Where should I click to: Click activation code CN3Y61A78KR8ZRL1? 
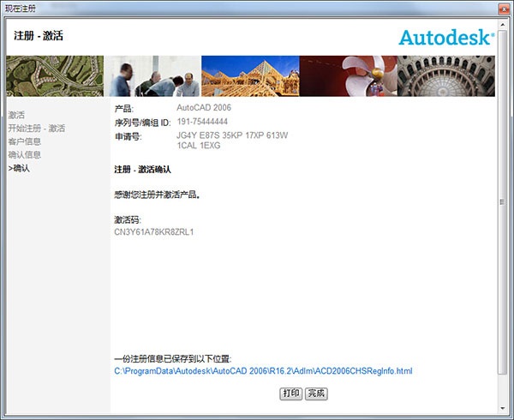[x=154, y=232]
